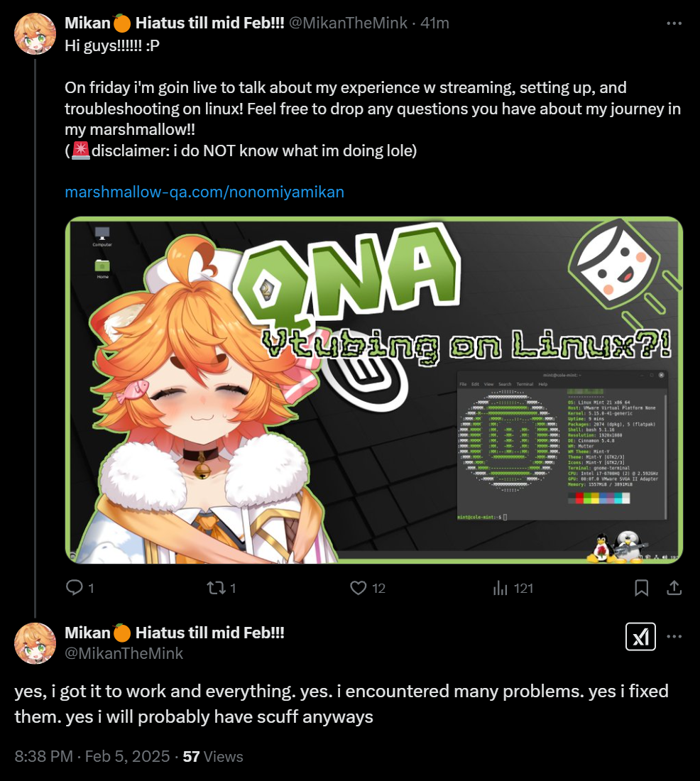Open the QNA Vtubing on Linux image
The width and height of the screenshot is (700, 781).
pyautogui.click(x=373, y=390)
